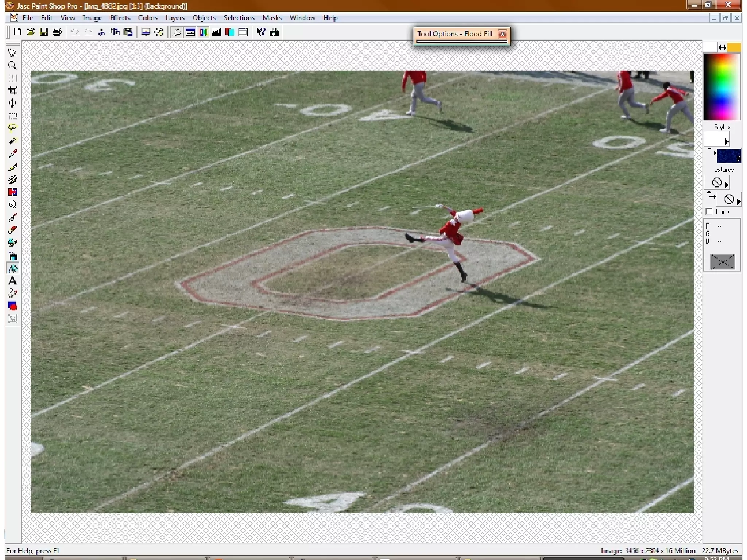Toggle the Histogram window button
Image resolution: width=747 pixels, height=560 pixels.
pyautogui.click(x=216, y=32)
